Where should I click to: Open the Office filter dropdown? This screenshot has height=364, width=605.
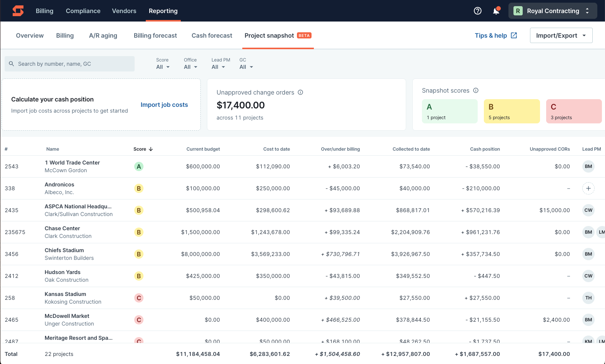click(x=190, y=67)
